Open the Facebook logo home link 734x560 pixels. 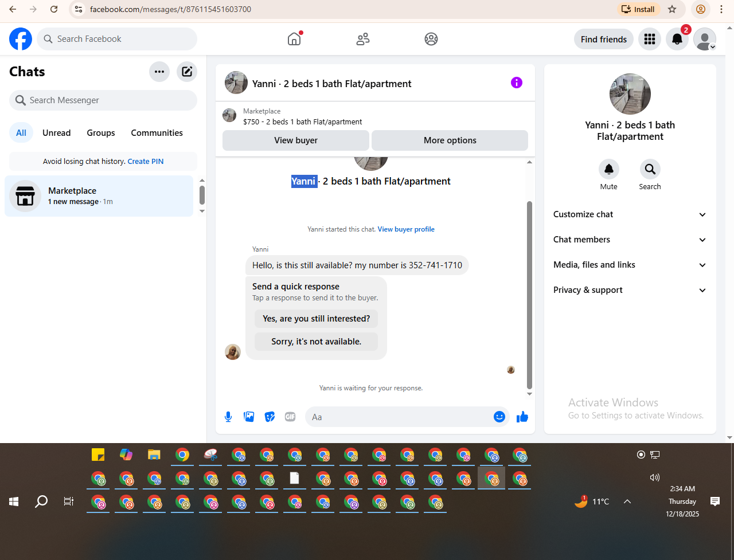pyautogui.click(x=21, y=39)
